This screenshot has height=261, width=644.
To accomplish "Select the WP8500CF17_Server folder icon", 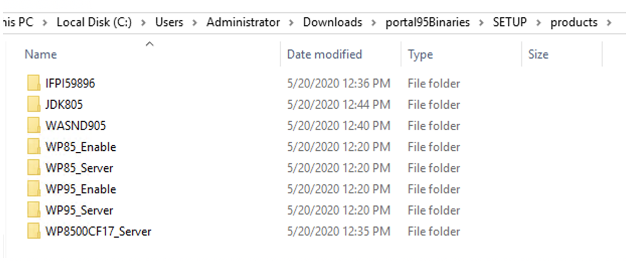I will click(34, 232).
